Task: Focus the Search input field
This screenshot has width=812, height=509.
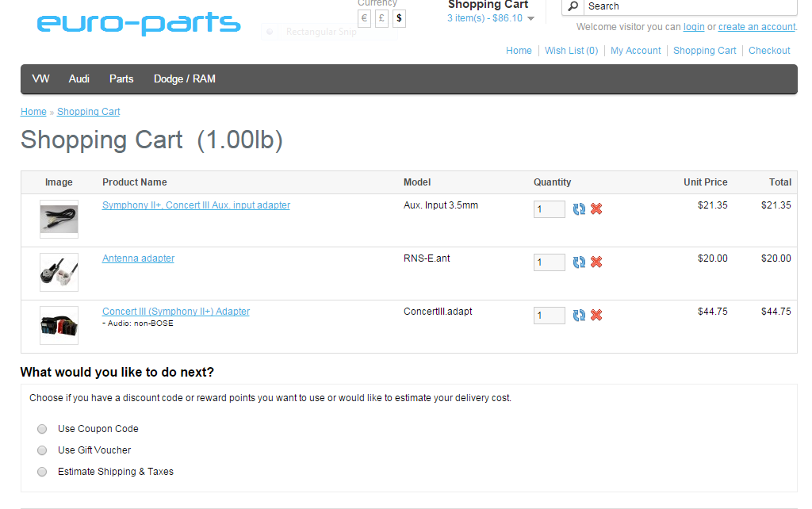Action: click(691, 6)
